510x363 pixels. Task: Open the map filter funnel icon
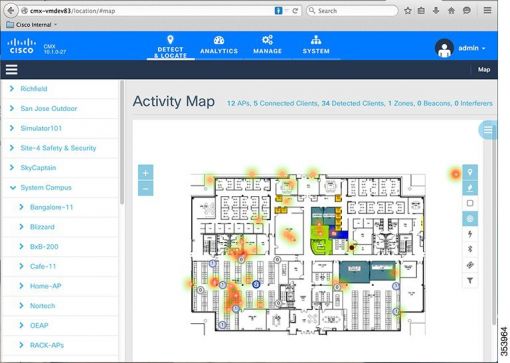point(470,280)
